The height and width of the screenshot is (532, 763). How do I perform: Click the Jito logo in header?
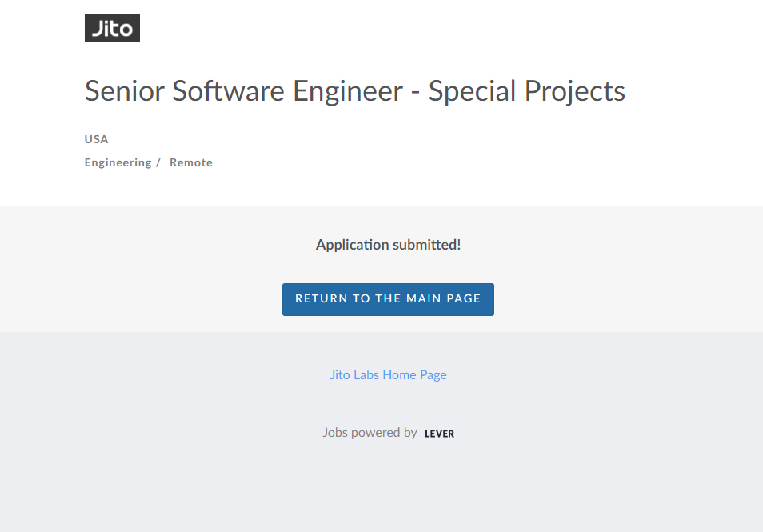pos(112,29)
